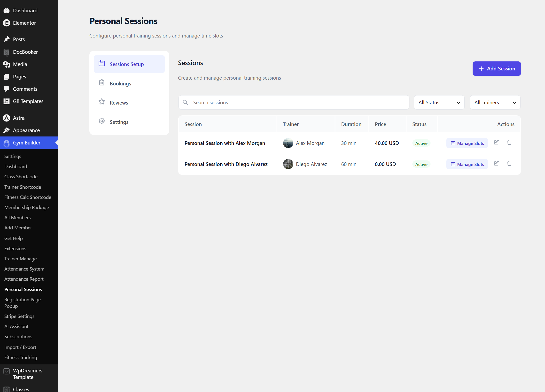Click the Bookings clipboard icon
545x392 pixels.
[102, 83]
